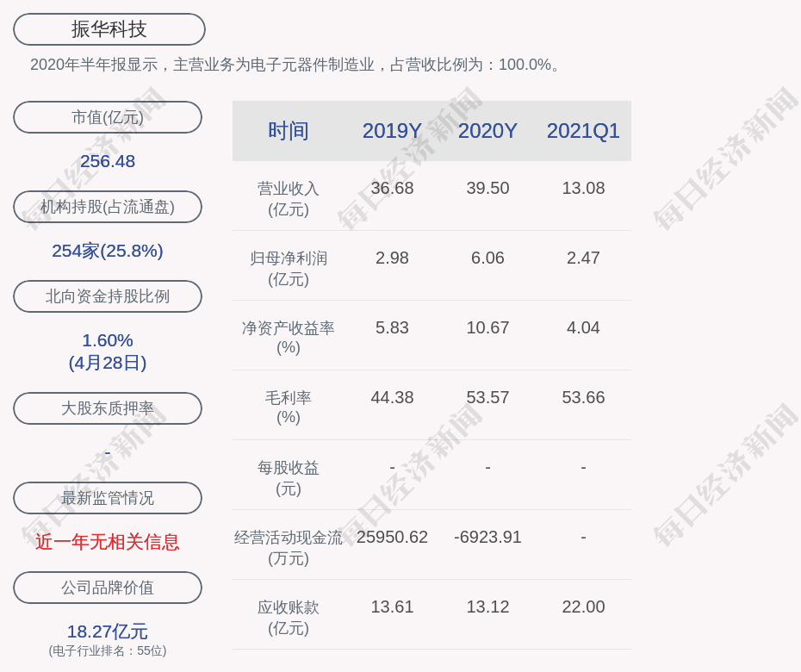Click the 36.68 revenue value
Image resolution: width=801 pixels, height=672 pixels.
tap(393, 188)
